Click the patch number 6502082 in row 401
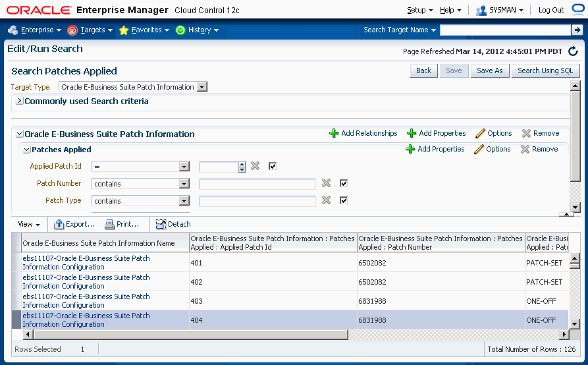Image resolution: width=588 pixels, height=365 pixels. pyautogui.click(x=372, y=263)
